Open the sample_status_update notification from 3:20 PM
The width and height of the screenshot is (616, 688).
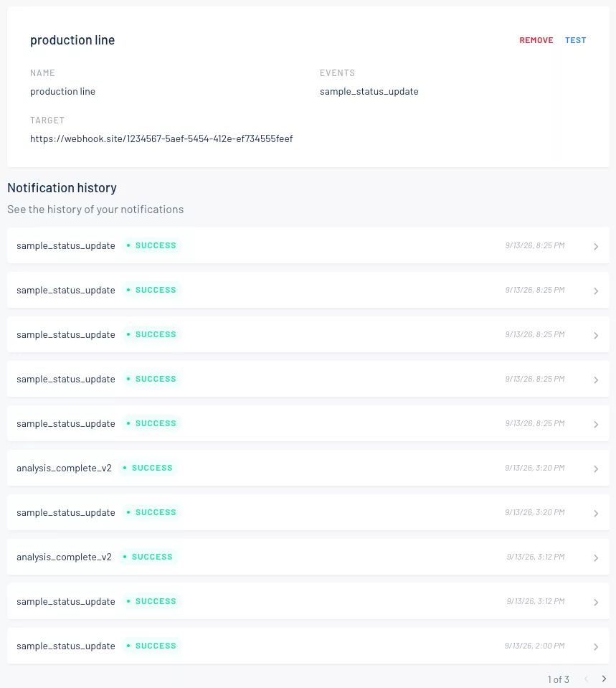click(308, 512)
